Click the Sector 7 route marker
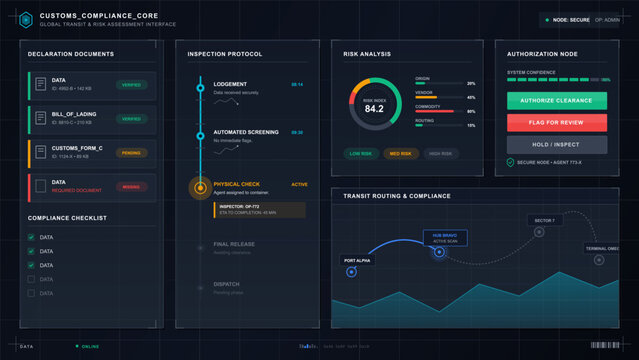 (x=539, y=232)
